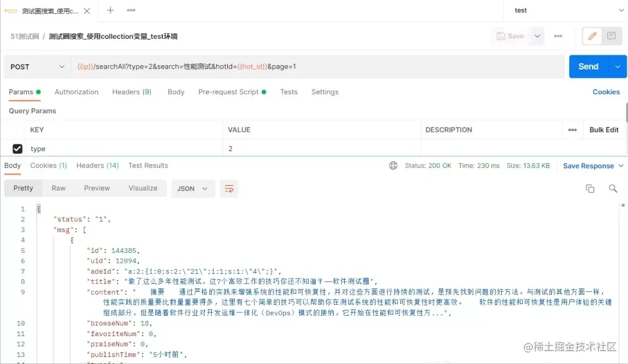Open the Test Results tab
The image size is (628, 364).
[148, 165]
